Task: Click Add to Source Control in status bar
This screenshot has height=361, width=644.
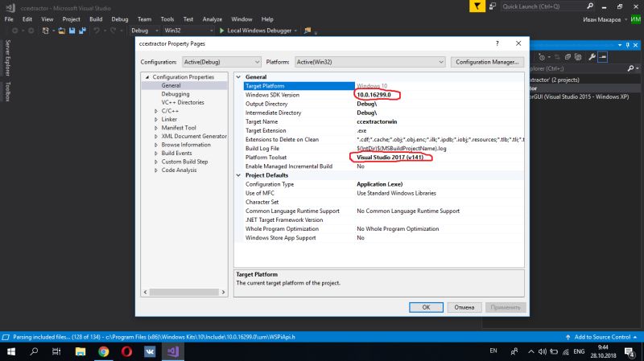Action: click(x=602, y=337)
